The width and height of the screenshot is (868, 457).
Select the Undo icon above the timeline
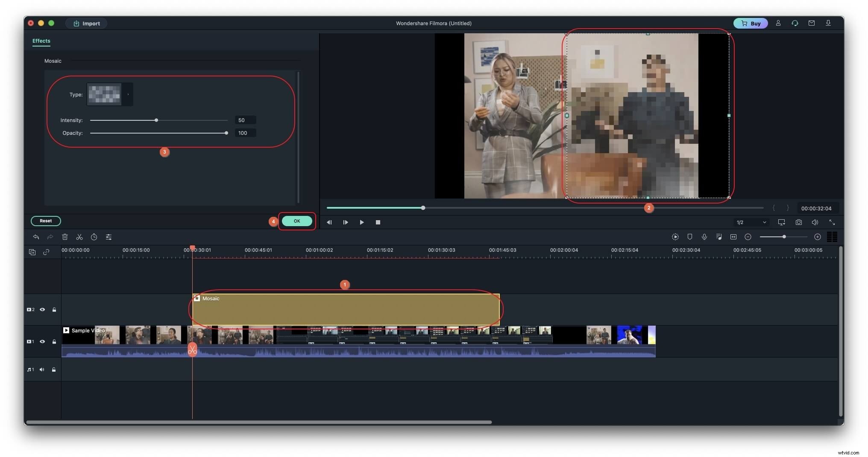click(36, 237)
